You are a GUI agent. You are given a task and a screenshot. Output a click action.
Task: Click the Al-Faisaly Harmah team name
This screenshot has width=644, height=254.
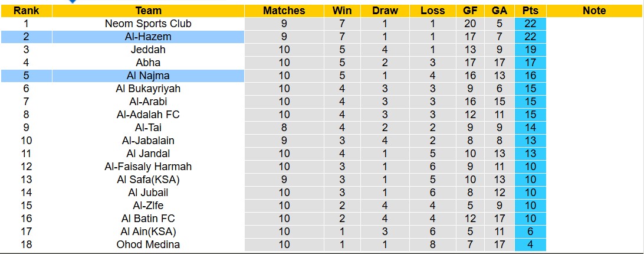point(148,167)
